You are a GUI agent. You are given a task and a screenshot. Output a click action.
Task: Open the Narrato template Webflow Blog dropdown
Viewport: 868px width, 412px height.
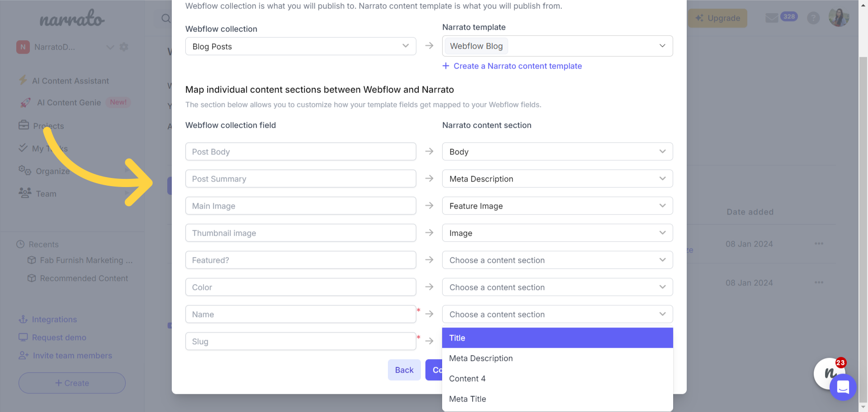pos(557,46)
